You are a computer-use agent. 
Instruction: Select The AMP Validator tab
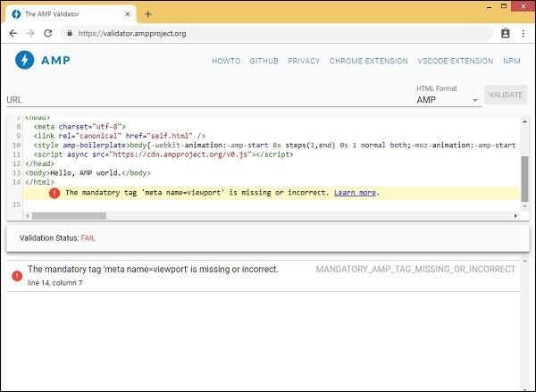coord(70,14)
